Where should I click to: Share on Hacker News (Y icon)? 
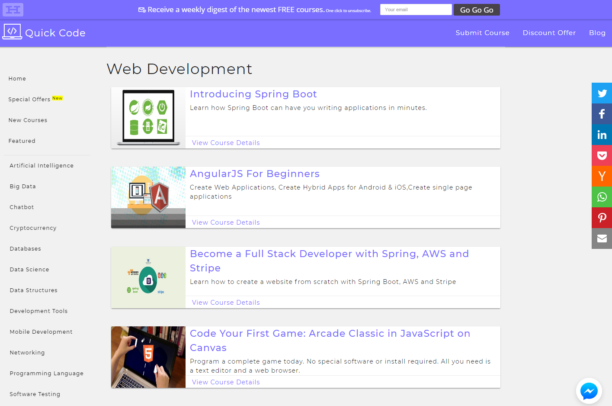[602, 176]
